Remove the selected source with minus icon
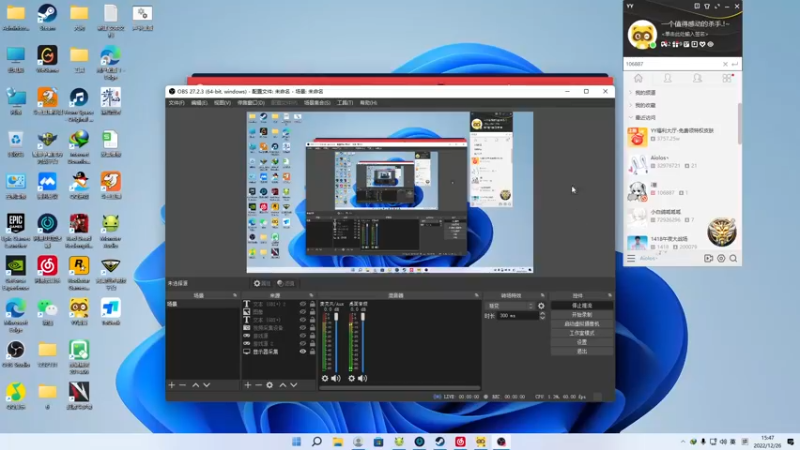Image resolution: width=800 pixels, height=450 pixels. (x=258, y=385)
